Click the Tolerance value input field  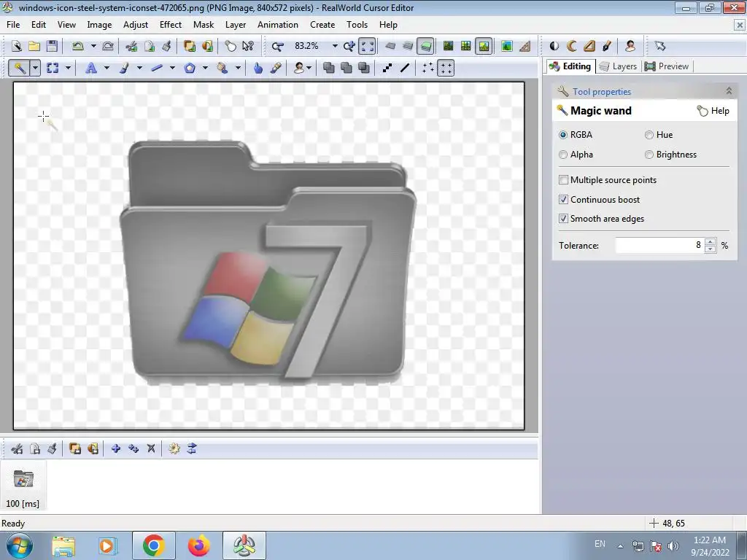point(659,245)
